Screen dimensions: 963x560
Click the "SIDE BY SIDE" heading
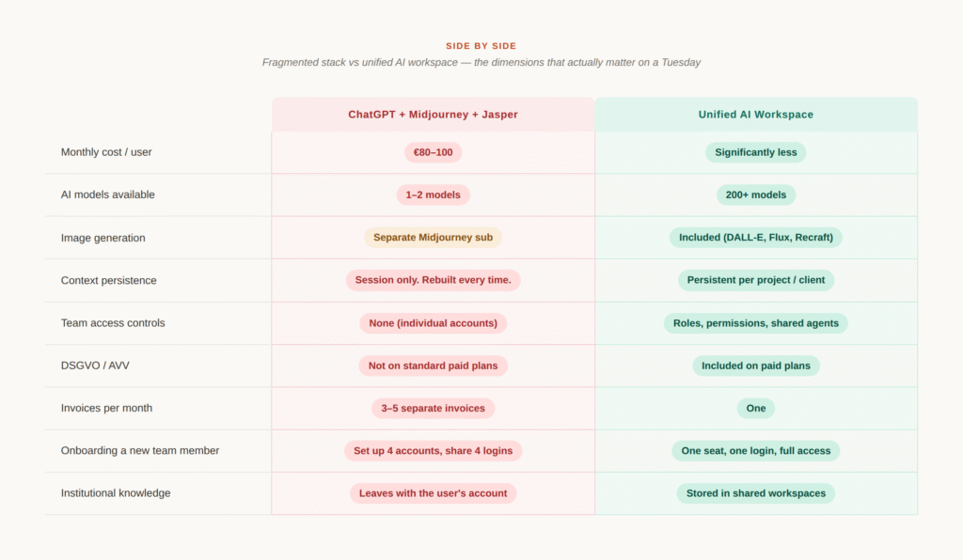[x=481, y=46]
